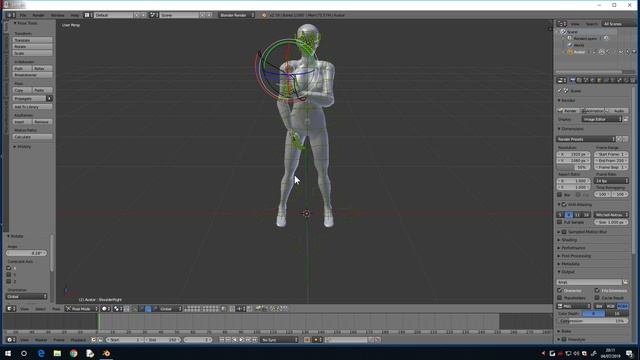Open the Help menu

click(75, 15)
